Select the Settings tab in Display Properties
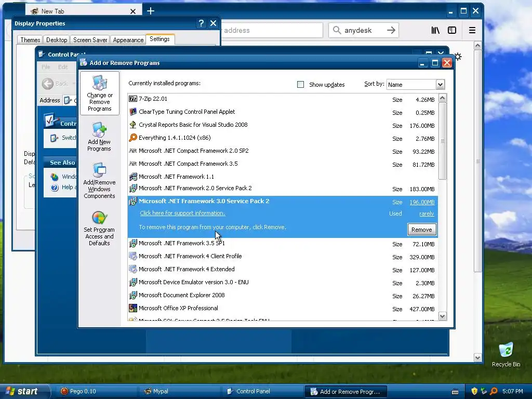This screenshot has height=399, width=532. pos(160,39)
